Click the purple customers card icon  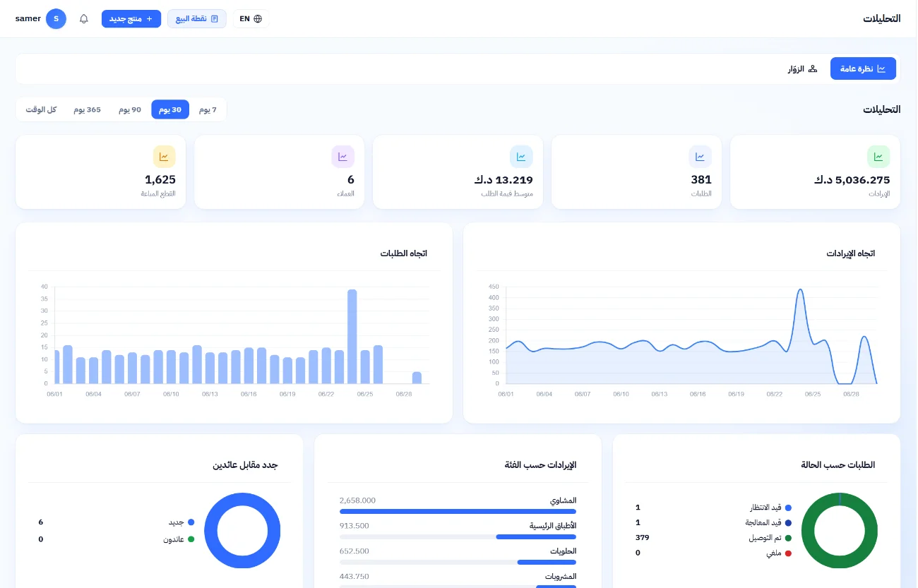(342, 157)
